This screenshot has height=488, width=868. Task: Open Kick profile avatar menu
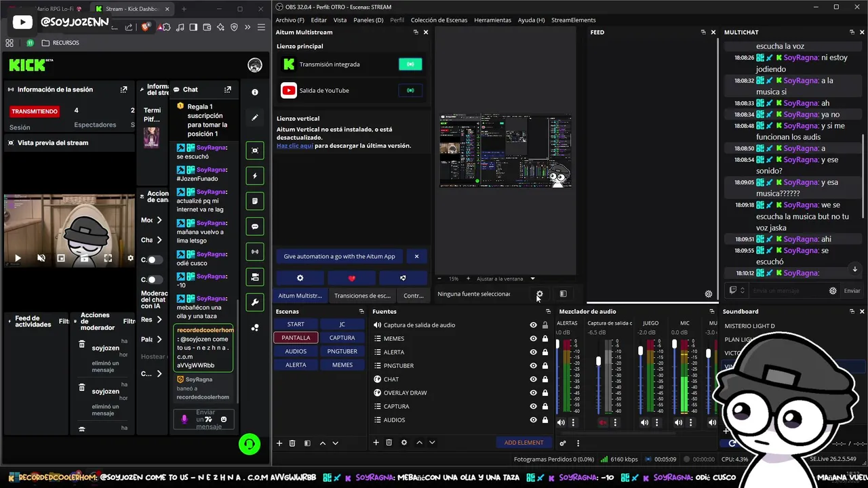[255, 66]
